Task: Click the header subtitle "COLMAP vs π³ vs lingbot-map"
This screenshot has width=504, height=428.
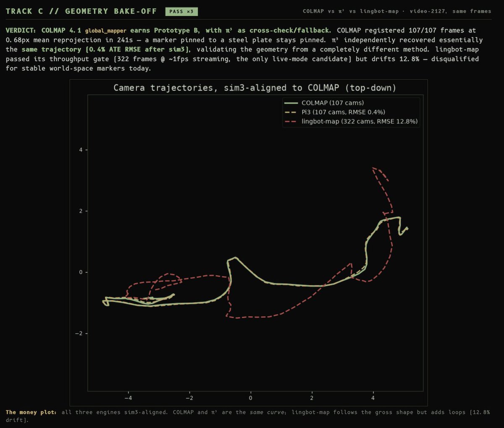Action: pos(351,11)
